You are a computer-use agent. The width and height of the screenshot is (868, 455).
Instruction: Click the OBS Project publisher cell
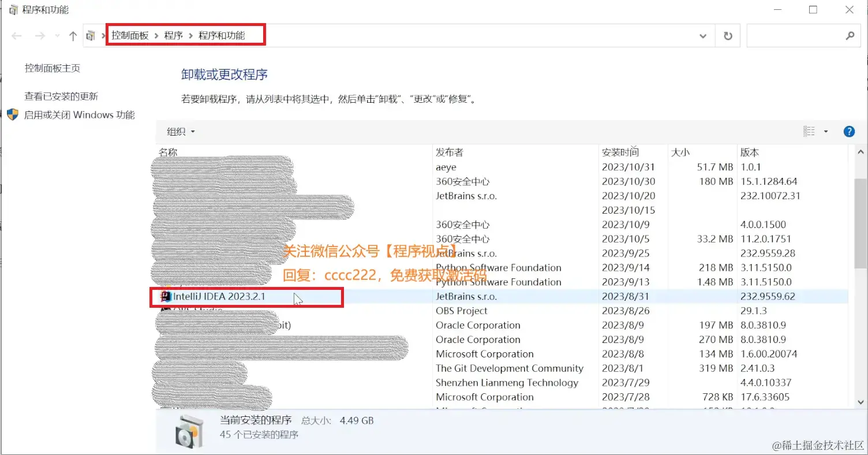(462, 311)
